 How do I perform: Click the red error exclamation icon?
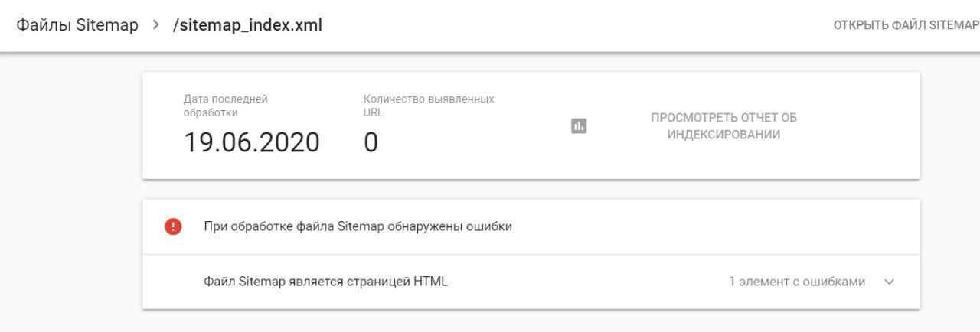pos(173,226)
